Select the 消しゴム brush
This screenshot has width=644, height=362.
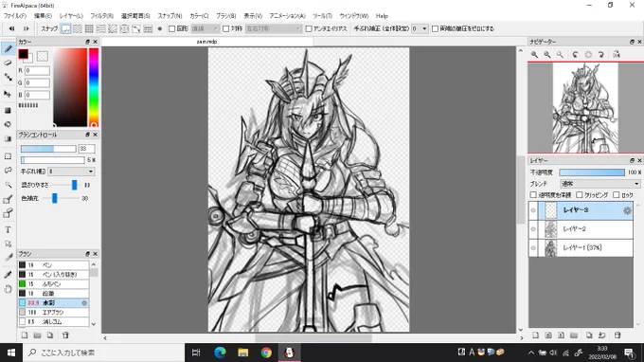click(x=53, y=322)
